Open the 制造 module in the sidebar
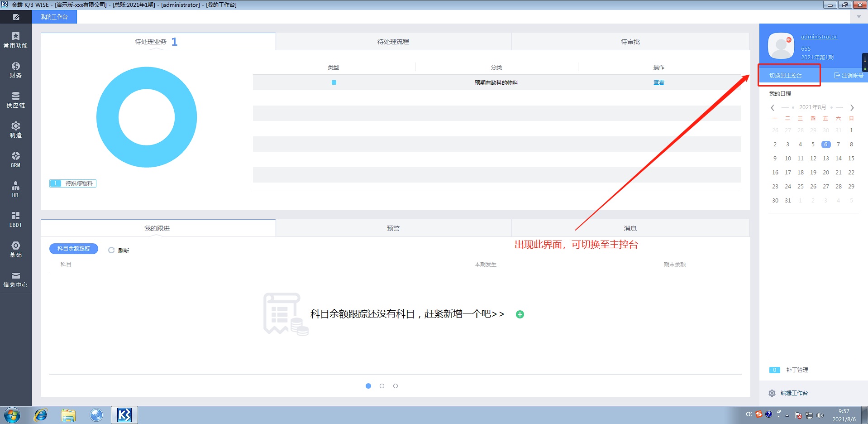The image size is (868, 424). click(15, 130)
